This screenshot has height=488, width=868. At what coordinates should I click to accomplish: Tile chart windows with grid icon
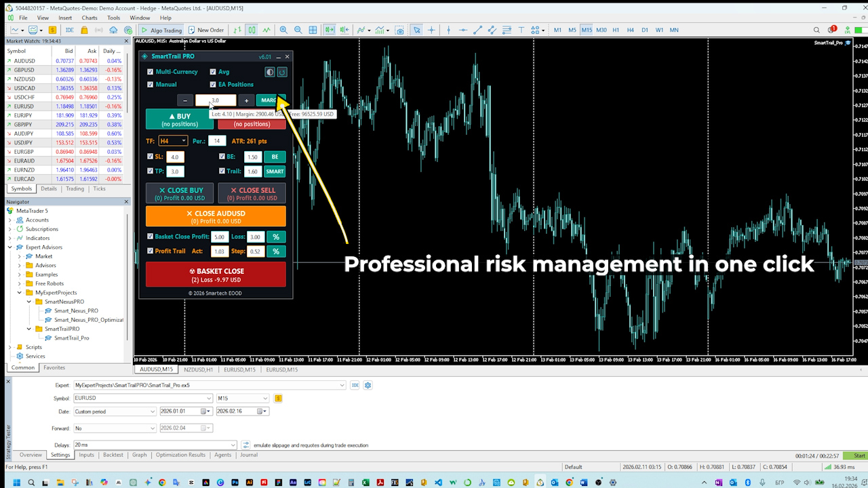click(313, 30)
